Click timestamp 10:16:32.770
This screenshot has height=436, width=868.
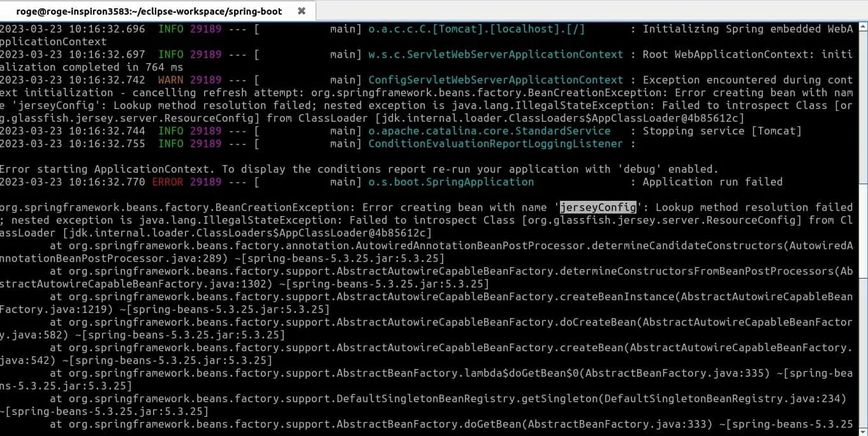107,182
